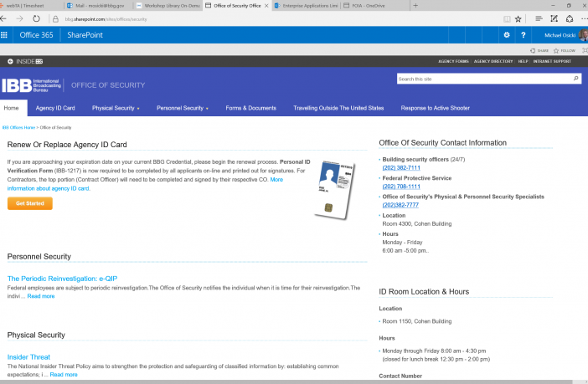The width and height of the screenshot is (588, 384).
Task: Add page to favorites with star icon
Action: [518, 18]
